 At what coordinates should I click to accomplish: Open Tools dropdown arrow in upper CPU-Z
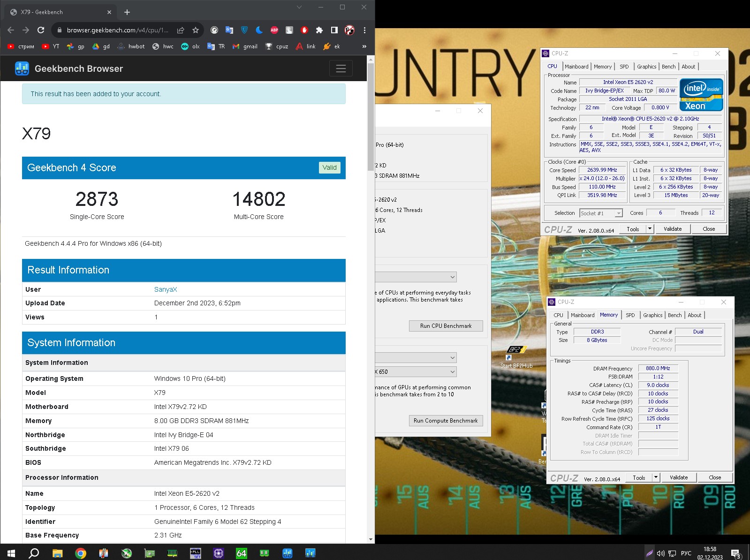[650, 229]
